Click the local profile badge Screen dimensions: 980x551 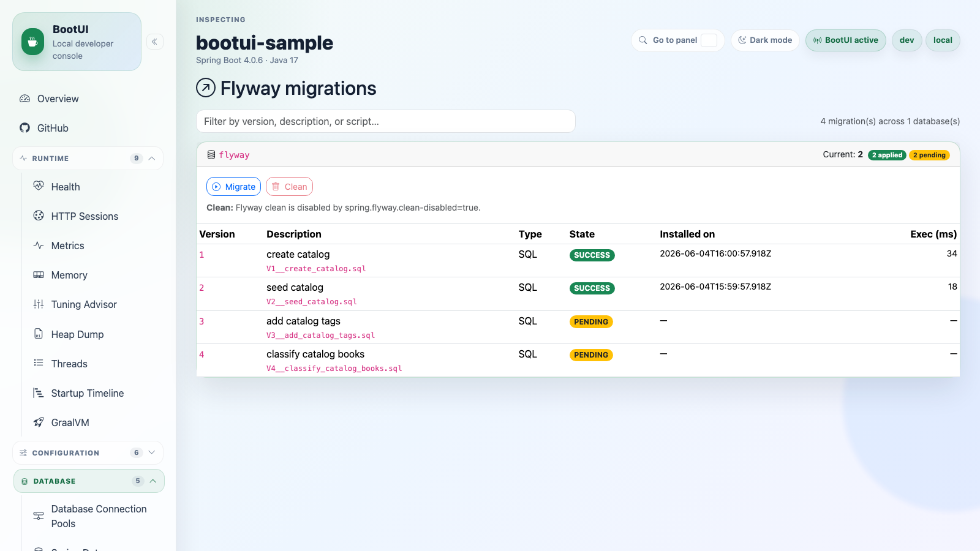coord(943,40)
